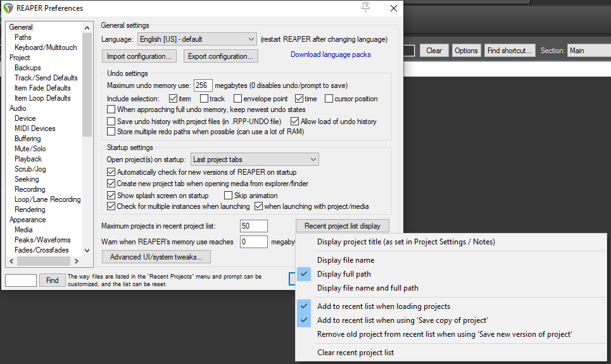
Task: Select Audio in preferences tree
Action: pos(18,108)
